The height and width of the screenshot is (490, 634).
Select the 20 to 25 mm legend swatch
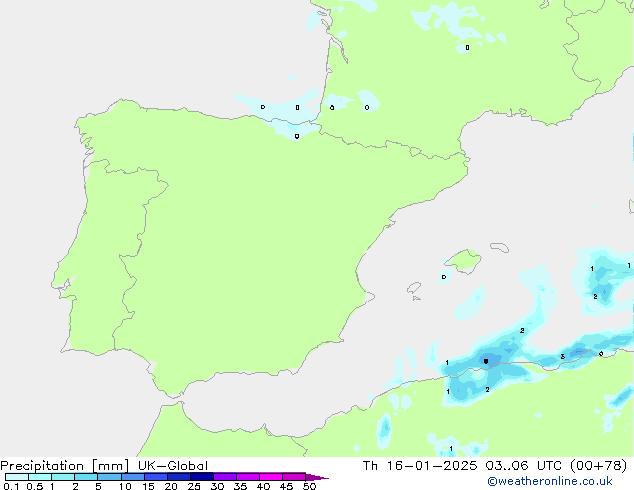(178, 477)
